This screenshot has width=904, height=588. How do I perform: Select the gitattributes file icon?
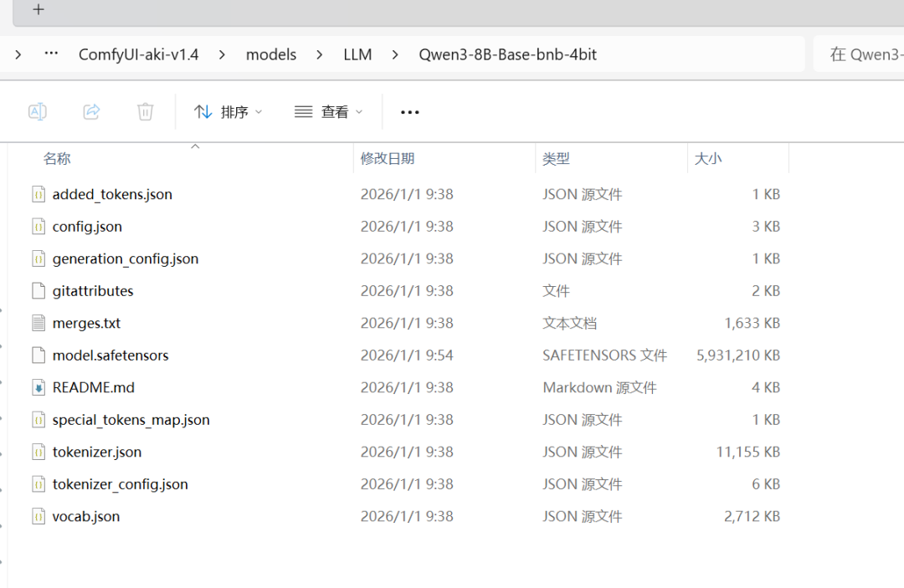(x=39, y=291)
